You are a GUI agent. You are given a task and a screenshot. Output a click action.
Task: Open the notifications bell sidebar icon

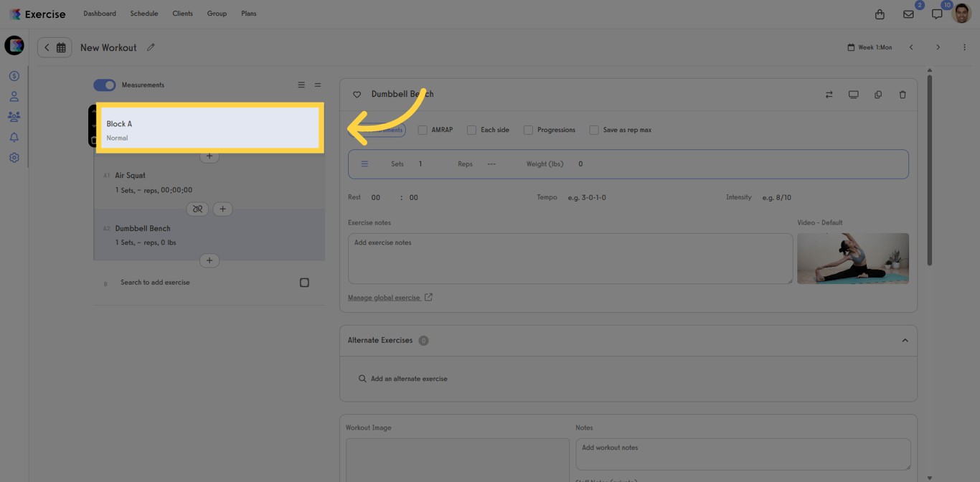[14, 137]
